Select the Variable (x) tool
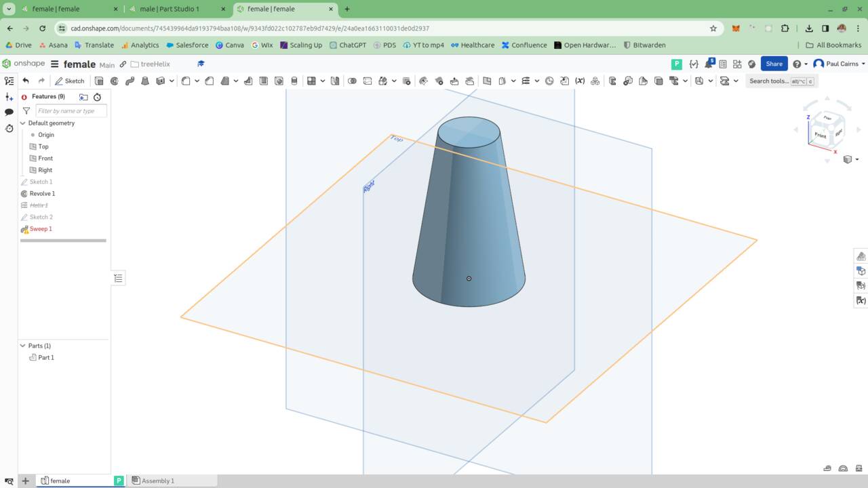Image resolution: width=868 pixels, height=488 pixels. [x=580, y=81]
